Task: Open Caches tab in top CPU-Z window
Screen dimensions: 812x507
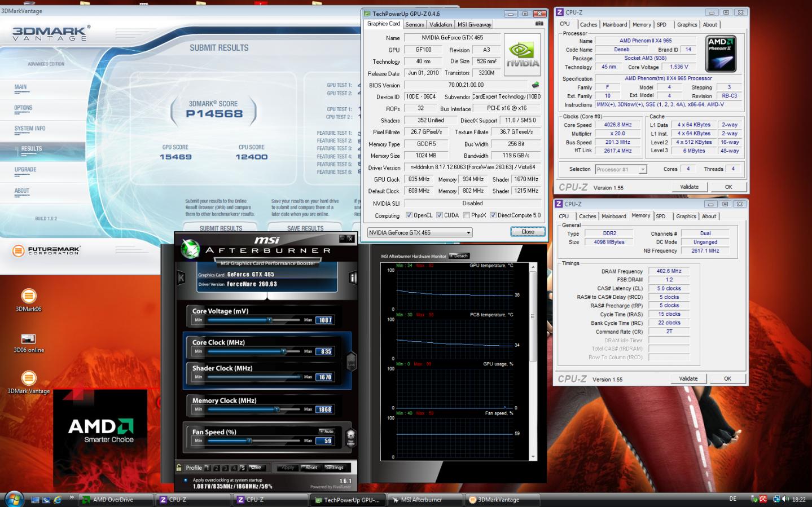Action: tap(589, 25)
